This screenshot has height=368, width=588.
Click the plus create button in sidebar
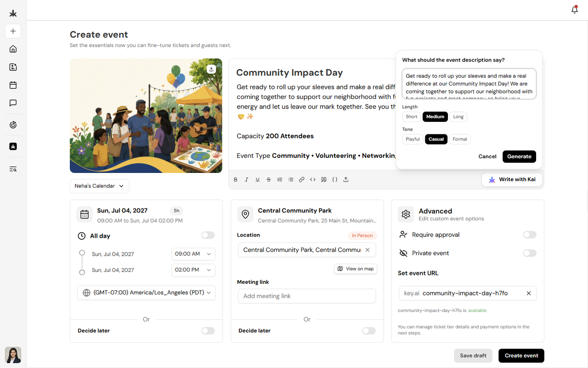click(13, 31)
